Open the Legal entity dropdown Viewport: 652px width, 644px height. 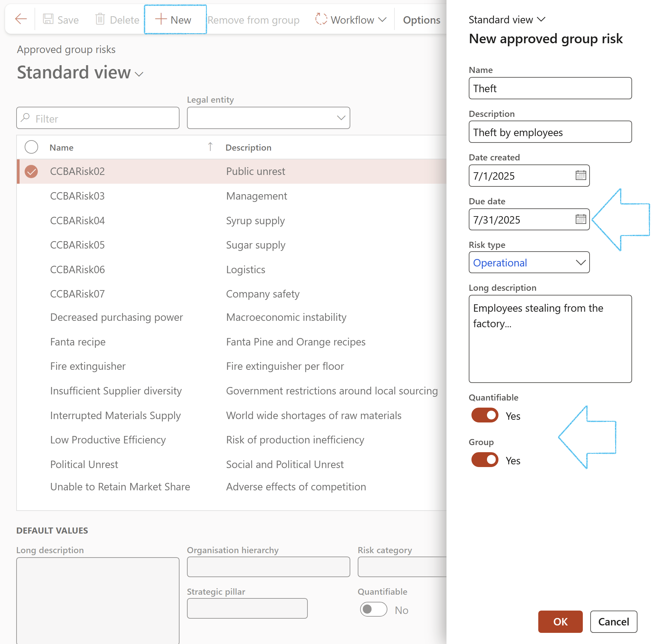coord(268,118)
